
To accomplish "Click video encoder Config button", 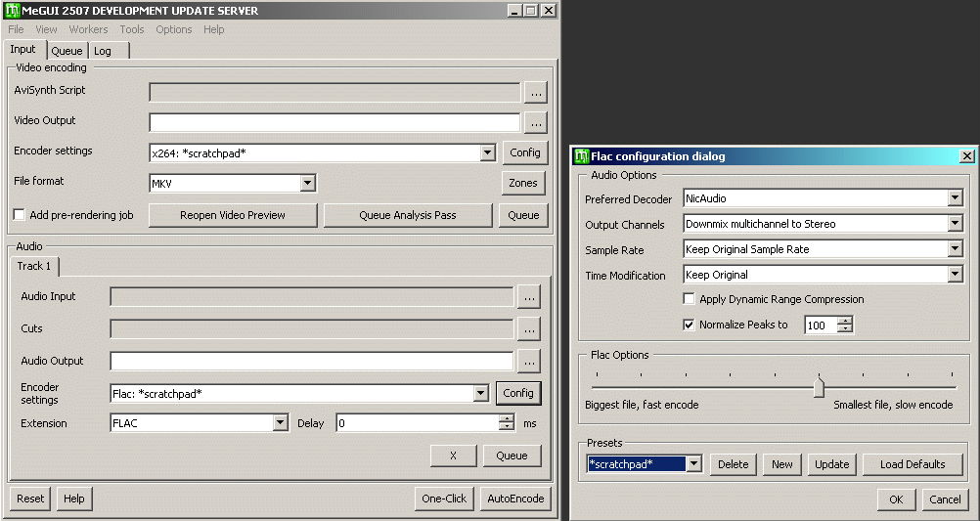I will (525, 152).
